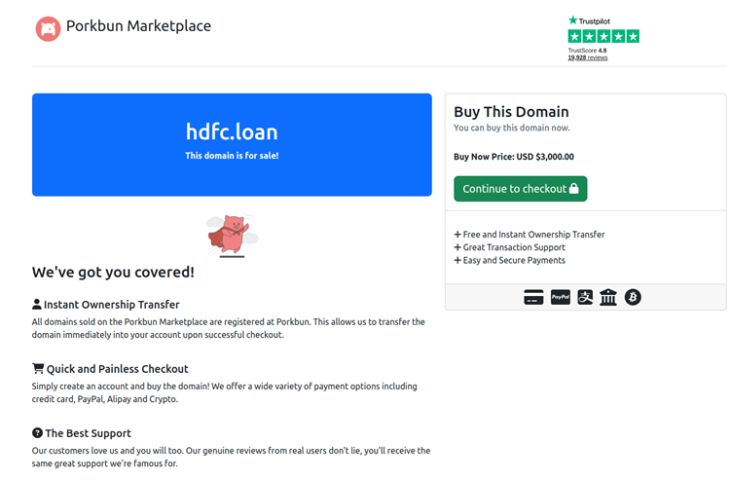Click the shopping cart icon by Quick Checkout
The image size is (740, 480).
[x=38, y=368]
